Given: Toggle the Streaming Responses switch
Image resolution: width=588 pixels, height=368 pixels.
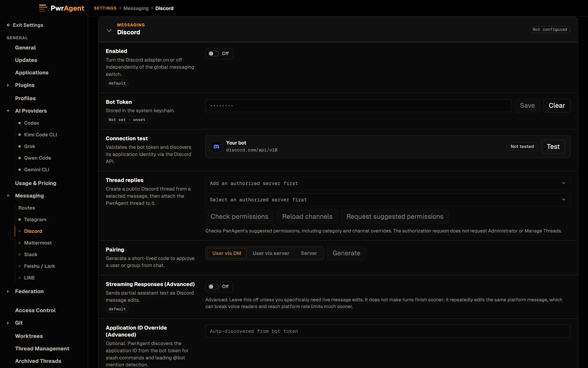Looking at the screenshot, I should [214, 287].
